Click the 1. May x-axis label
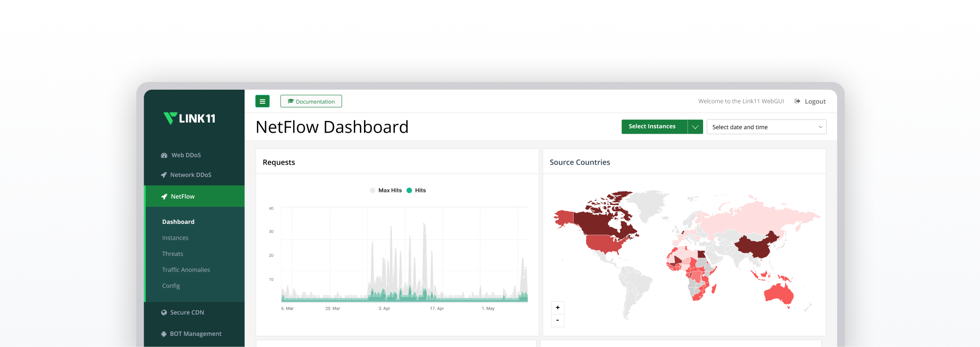This screenshot has height=347, width=980. (x=488, y=309)
